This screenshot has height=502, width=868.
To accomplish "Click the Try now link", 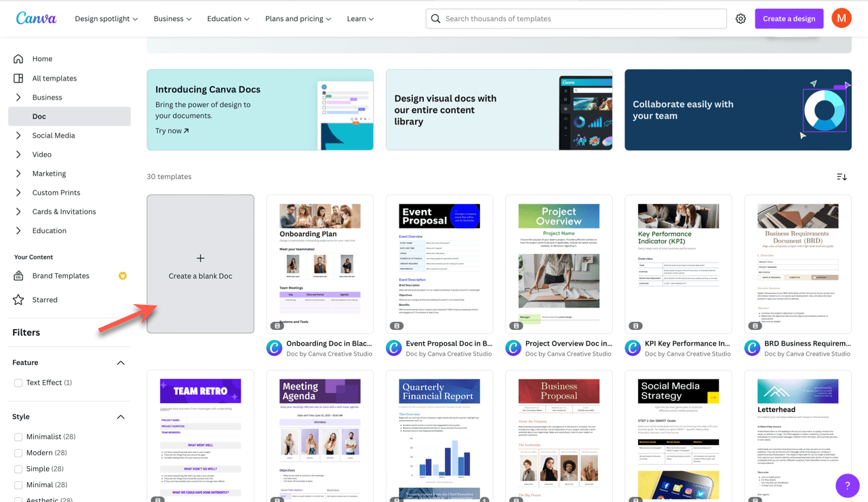I will pos(172,131).
